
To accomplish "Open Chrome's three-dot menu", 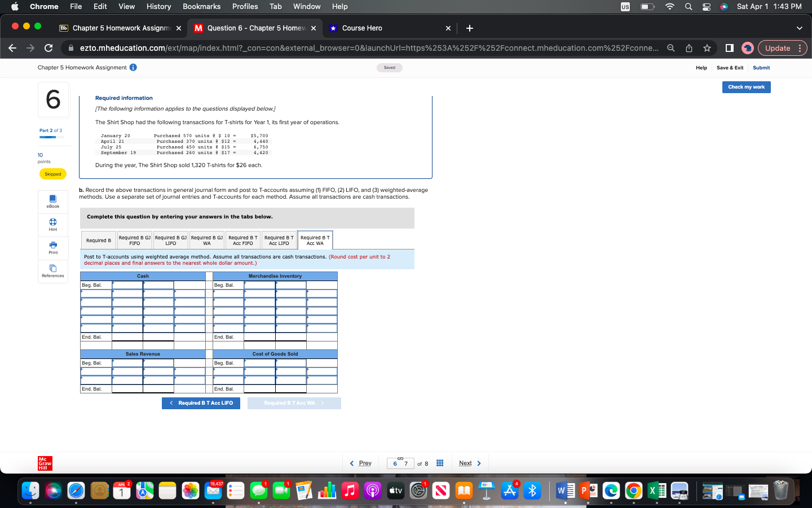I will coord(800,48).
